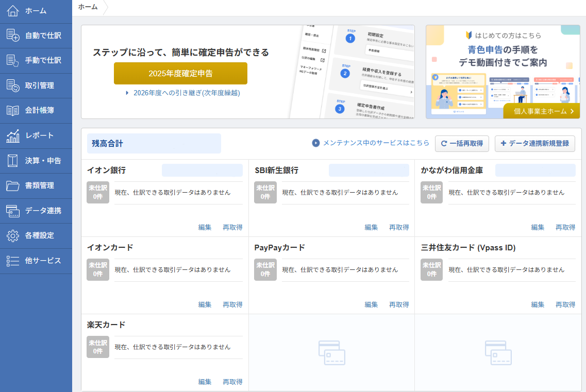
Task: Click the 会計帳簿 book icon
Action: point(13,110)
